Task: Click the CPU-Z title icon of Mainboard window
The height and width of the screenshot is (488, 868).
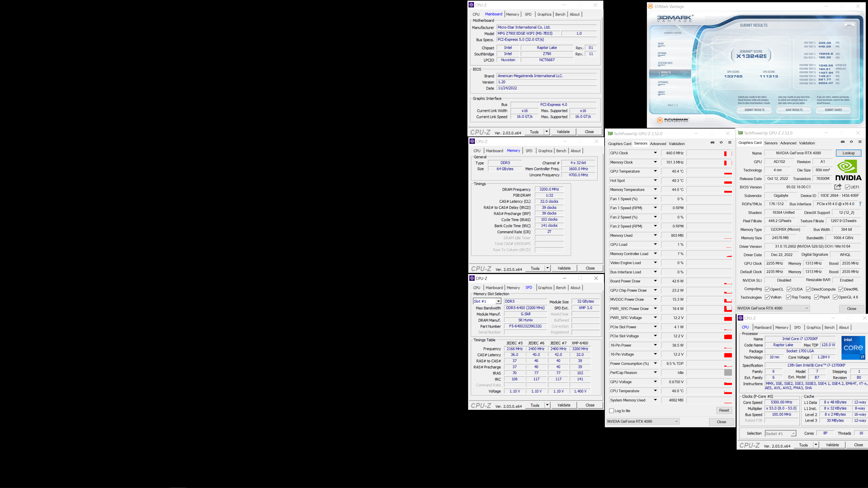Action: (471, 5)
